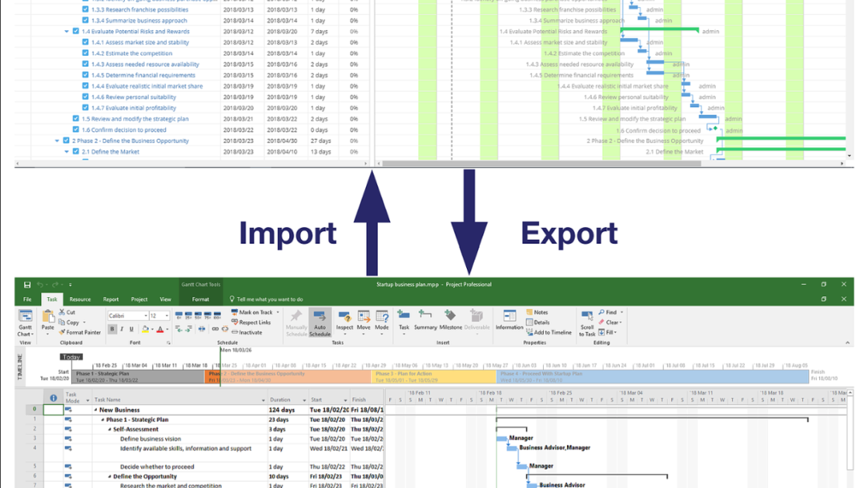Open the Mark on Track dropdown
The height and width of the screenshot is (488, 868).
point(278,313)
